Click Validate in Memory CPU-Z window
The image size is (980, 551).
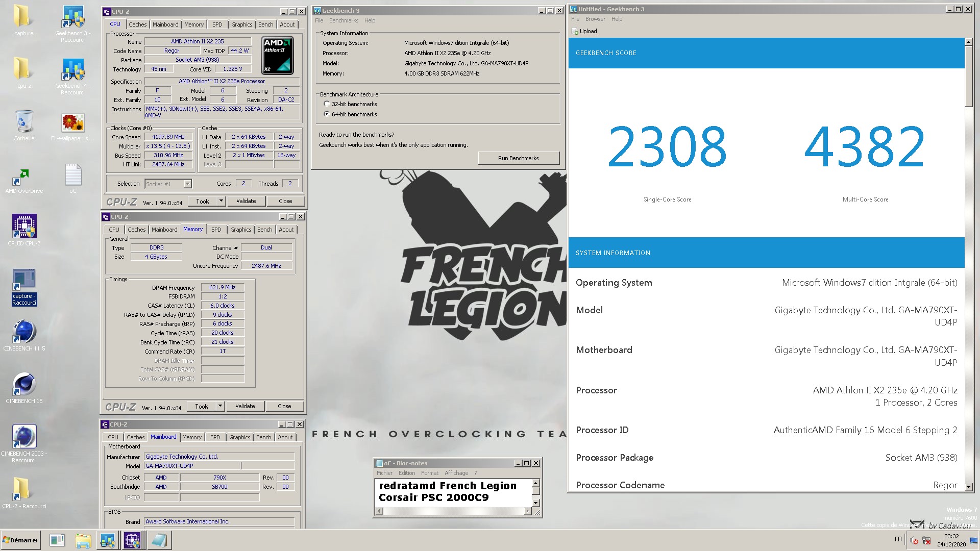245,406
